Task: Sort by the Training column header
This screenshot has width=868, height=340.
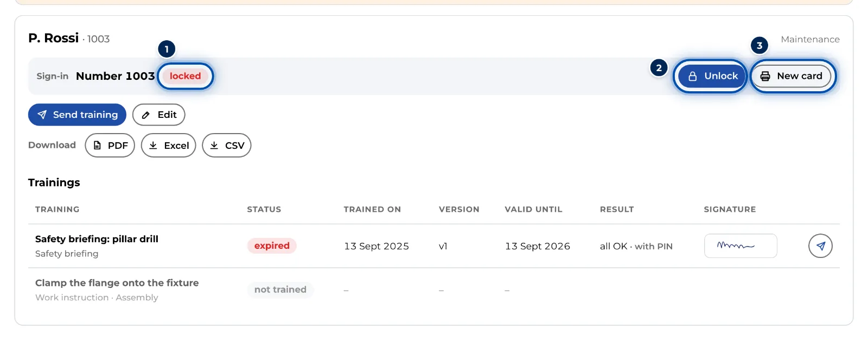Action: 57,209
